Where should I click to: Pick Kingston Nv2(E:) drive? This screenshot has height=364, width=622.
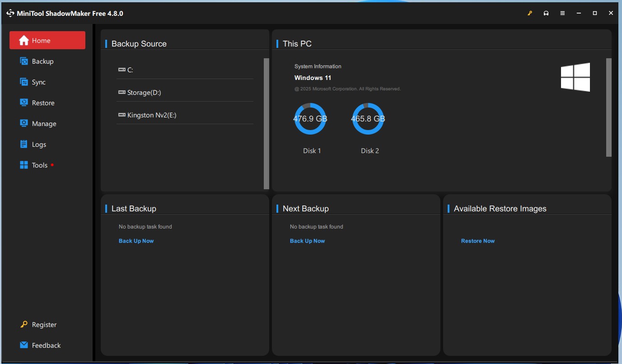[x=151, y=115]
